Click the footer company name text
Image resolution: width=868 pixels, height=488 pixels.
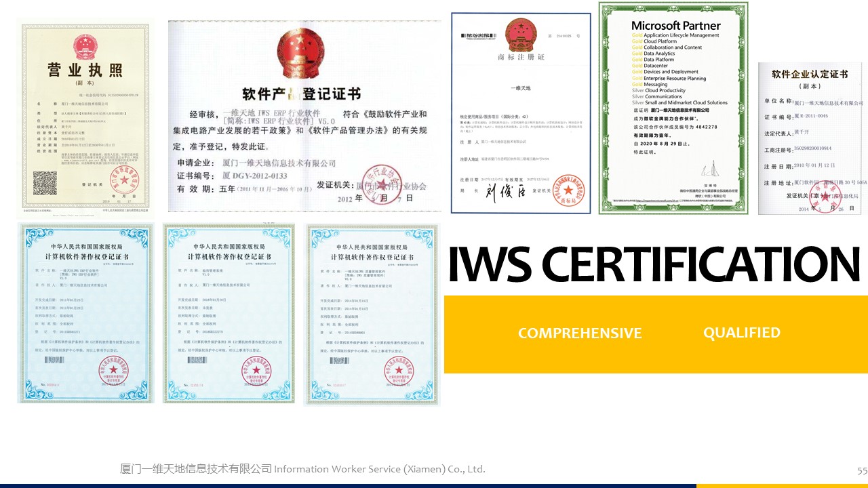coord(302,469)
